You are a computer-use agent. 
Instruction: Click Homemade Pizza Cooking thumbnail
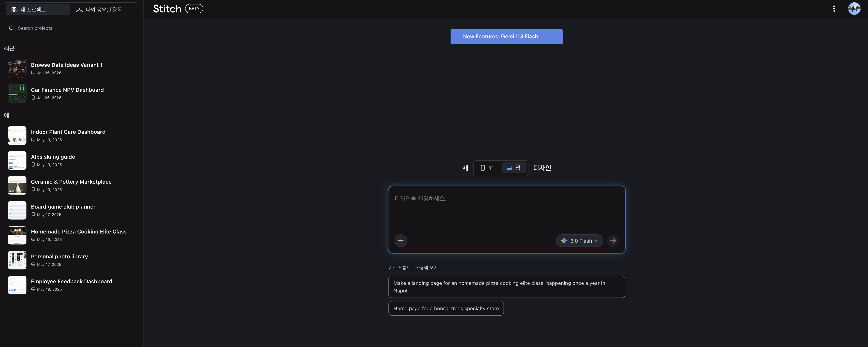pos(17,235)
